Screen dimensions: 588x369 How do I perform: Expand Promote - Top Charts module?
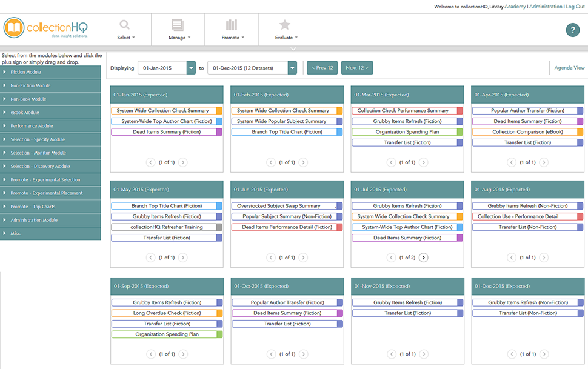50,207
